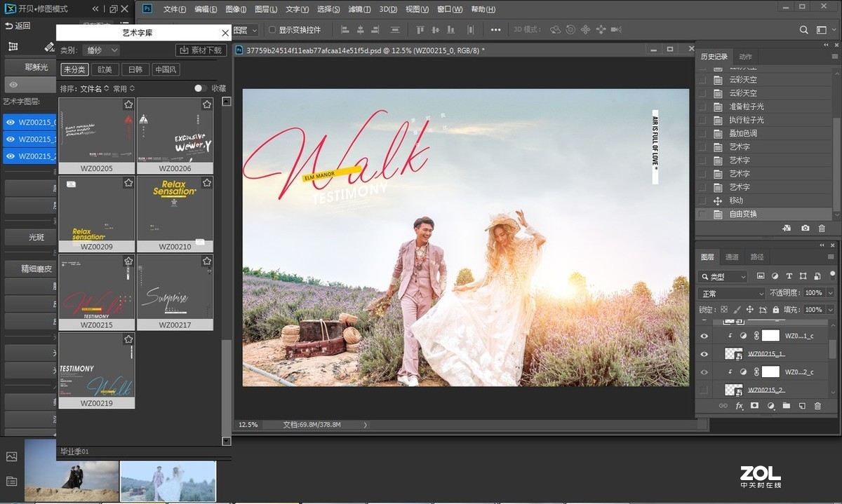
Task: Click the text layer filter T icon
Action: tap(789, 276)
